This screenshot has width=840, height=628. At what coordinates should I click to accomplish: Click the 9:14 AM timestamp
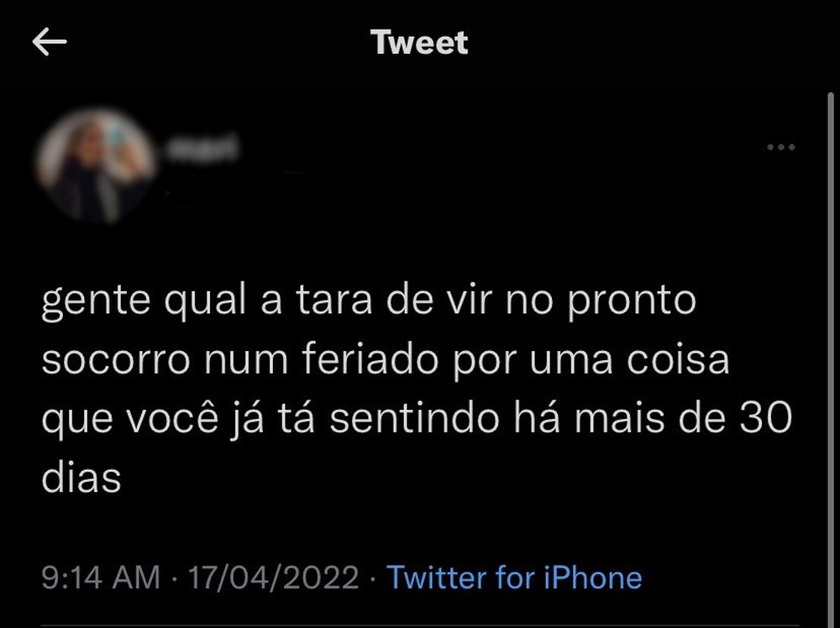tap(101, 578)
